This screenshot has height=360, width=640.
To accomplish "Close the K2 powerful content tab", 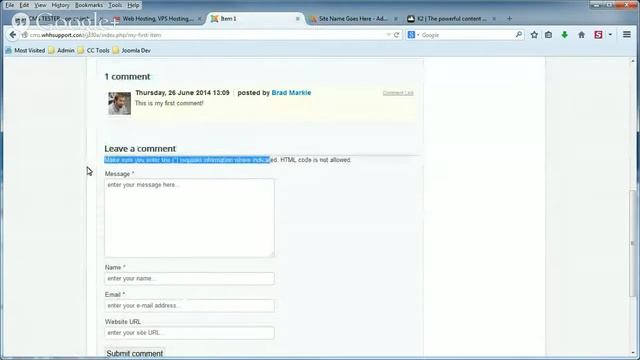I will pyautogui.click(x=494, y=19).
